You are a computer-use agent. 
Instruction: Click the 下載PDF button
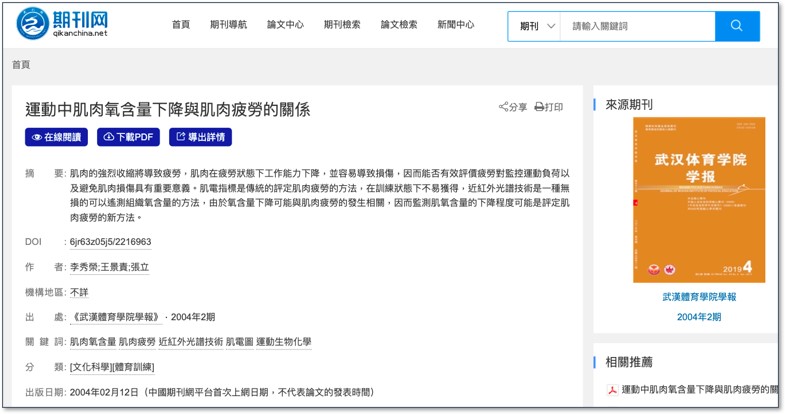(x=129, y=137)
